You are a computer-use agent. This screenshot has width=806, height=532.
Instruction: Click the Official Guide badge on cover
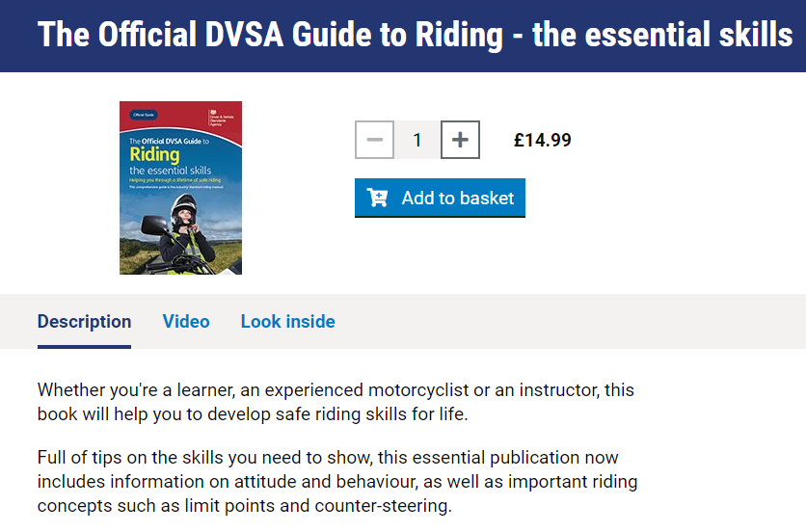[x=144, y=115]
